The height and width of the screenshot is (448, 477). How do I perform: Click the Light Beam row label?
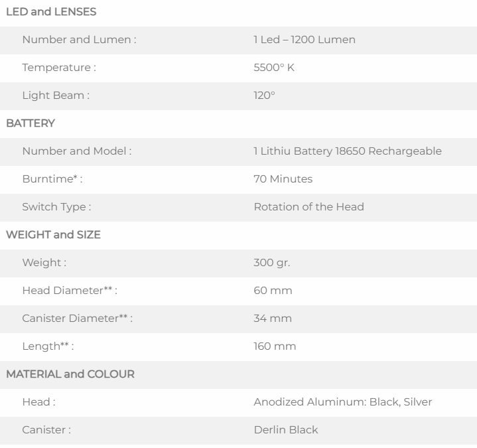point(56,95)
